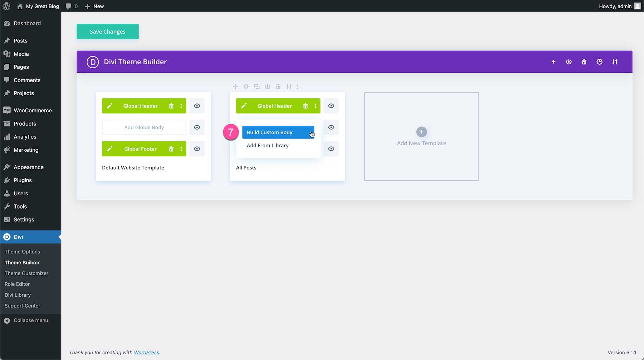The image size is (644, 360).
Task: Open Global Header options in All Posts template
Action: (x=315, y=106)
